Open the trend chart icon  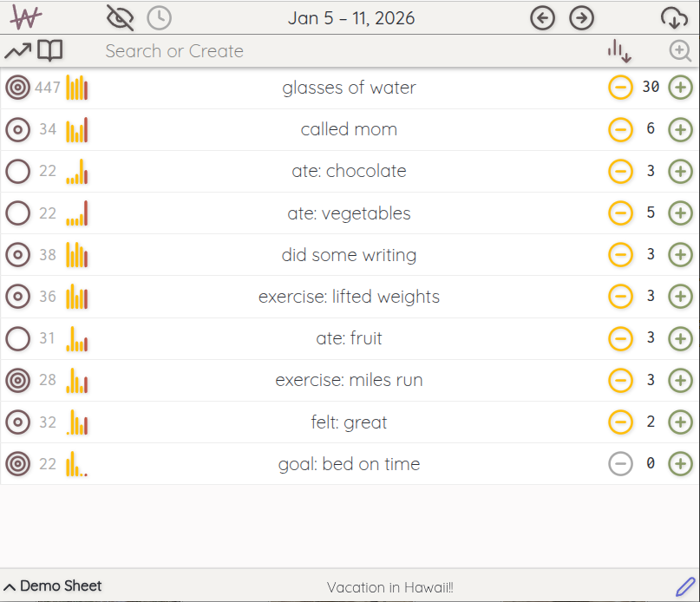coord(17,51)
